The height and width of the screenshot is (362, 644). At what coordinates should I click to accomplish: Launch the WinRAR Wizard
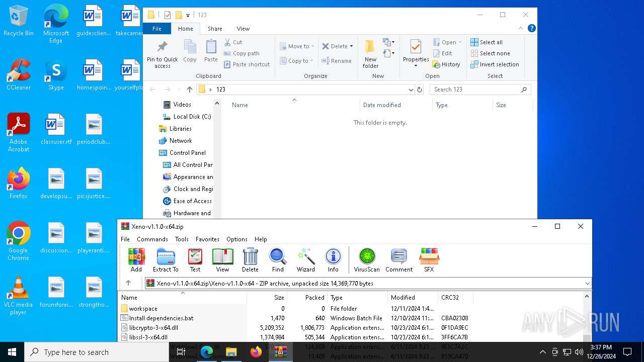pyautogui.click(x=305, y=260)
